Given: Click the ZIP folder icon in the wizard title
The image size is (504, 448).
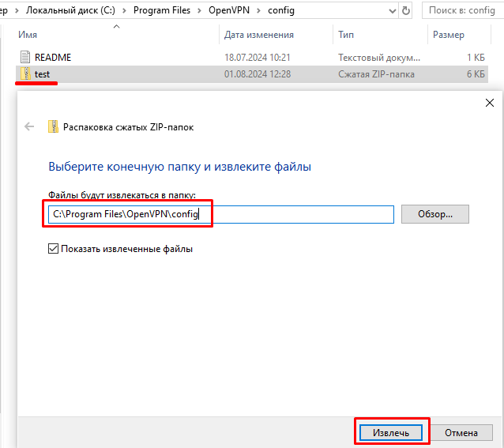Looking at the screenshot, I should pyautogui.click(x=53, y=126).
